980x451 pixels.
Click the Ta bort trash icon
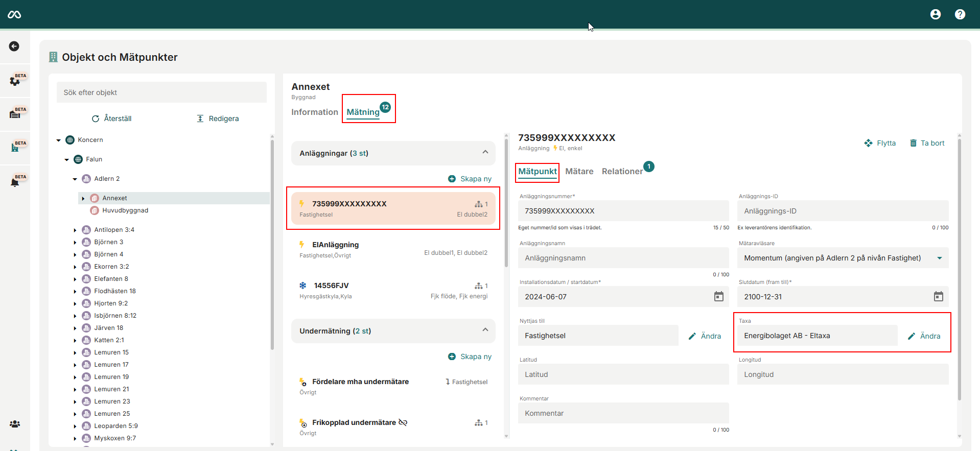(913, 143)
